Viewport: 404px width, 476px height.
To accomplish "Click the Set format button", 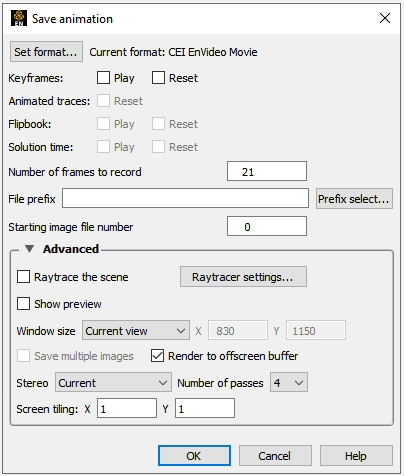I will (46, 52).
